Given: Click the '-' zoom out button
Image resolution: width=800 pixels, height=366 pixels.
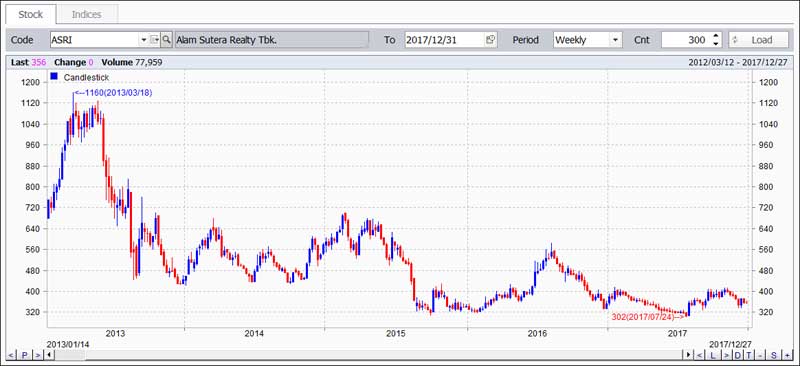Looking at the screenshot, I should [760, 355].
